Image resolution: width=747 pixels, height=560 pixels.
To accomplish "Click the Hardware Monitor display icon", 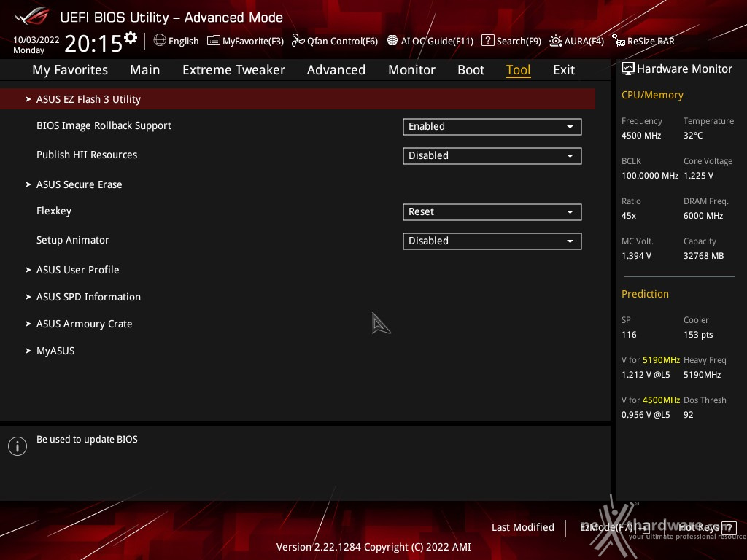I will tap(628, 69).
